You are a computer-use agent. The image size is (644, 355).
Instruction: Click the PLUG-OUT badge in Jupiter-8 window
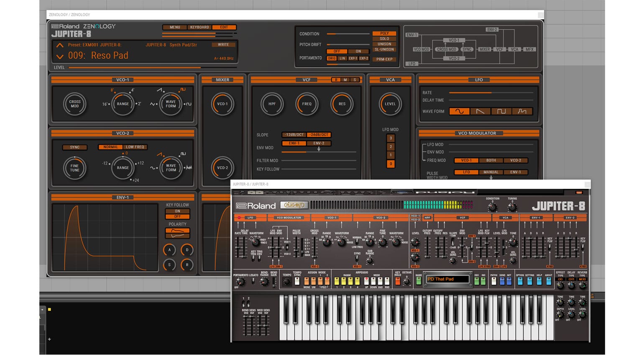294,205
